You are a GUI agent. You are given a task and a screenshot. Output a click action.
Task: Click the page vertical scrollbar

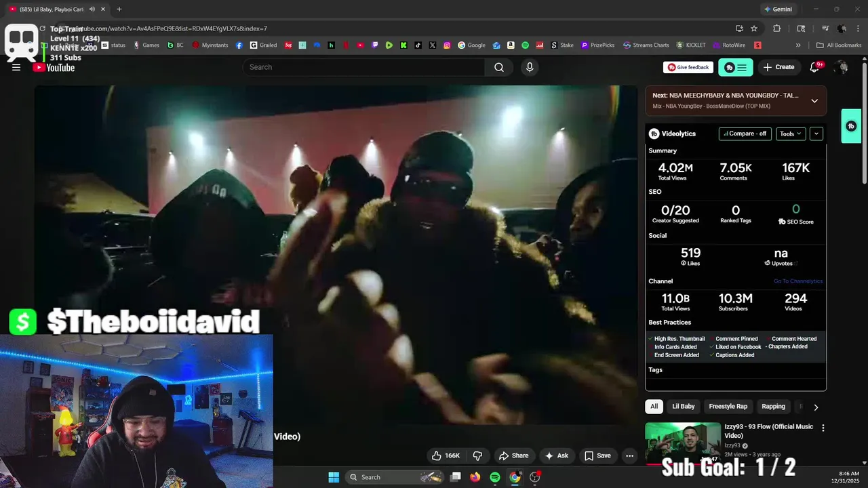click(864, 122)
